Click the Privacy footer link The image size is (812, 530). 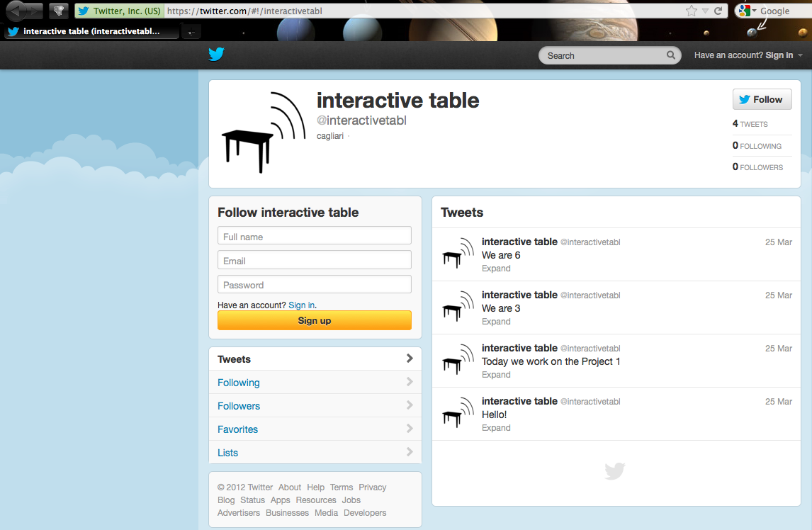372,487
